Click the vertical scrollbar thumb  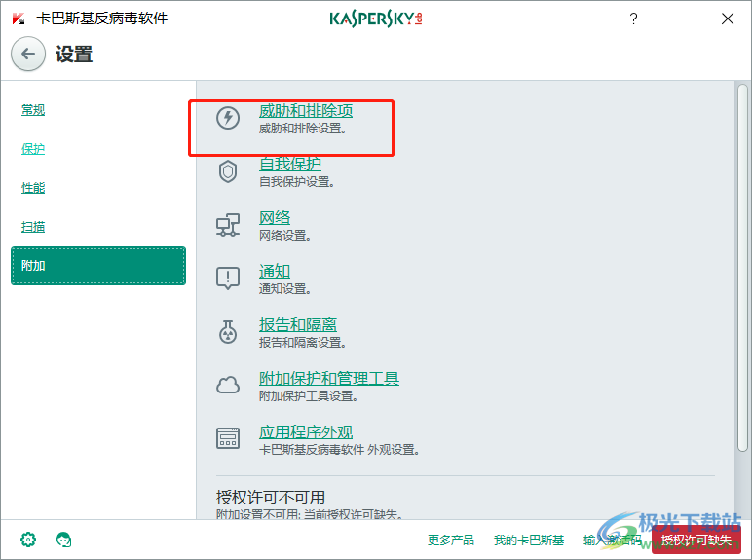pos(742,268)
